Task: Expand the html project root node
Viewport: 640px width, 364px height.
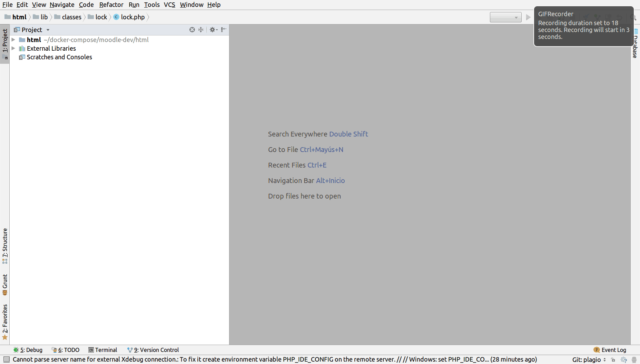Action: 13,40
